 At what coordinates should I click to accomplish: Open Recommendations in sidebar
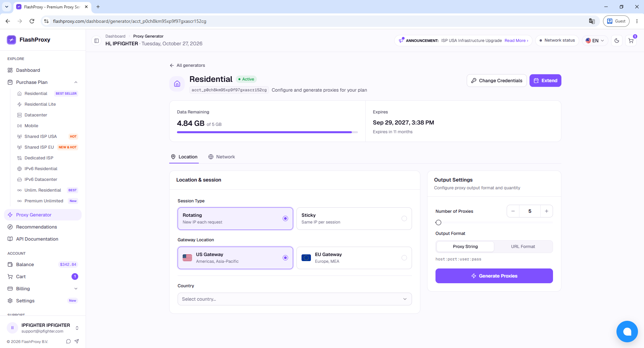(43, 227)
